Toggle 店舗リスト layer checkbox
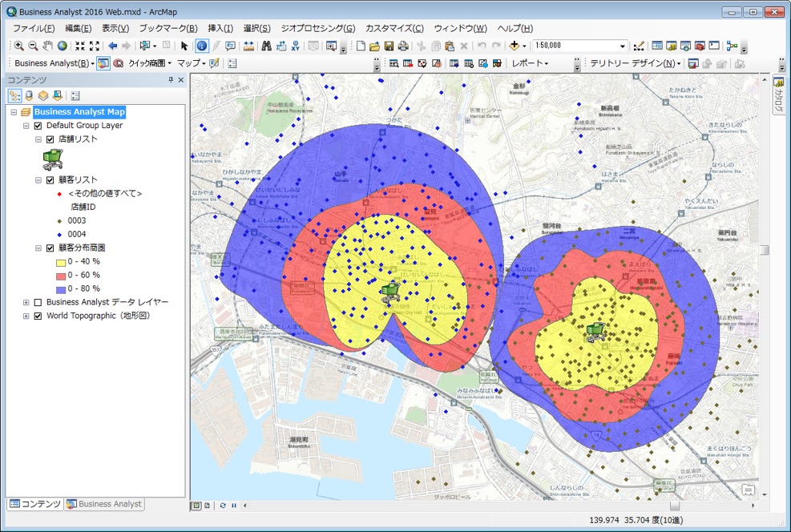 50,139
